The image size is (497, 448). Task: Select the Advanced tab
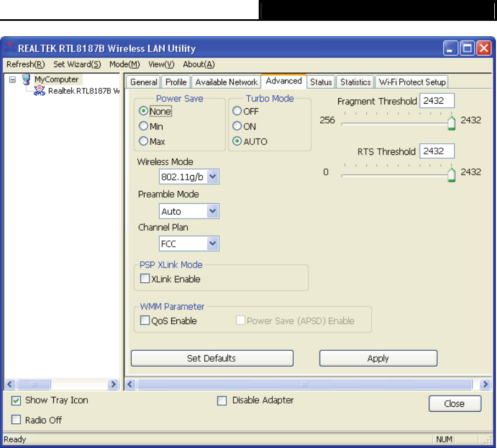(284, 81)
